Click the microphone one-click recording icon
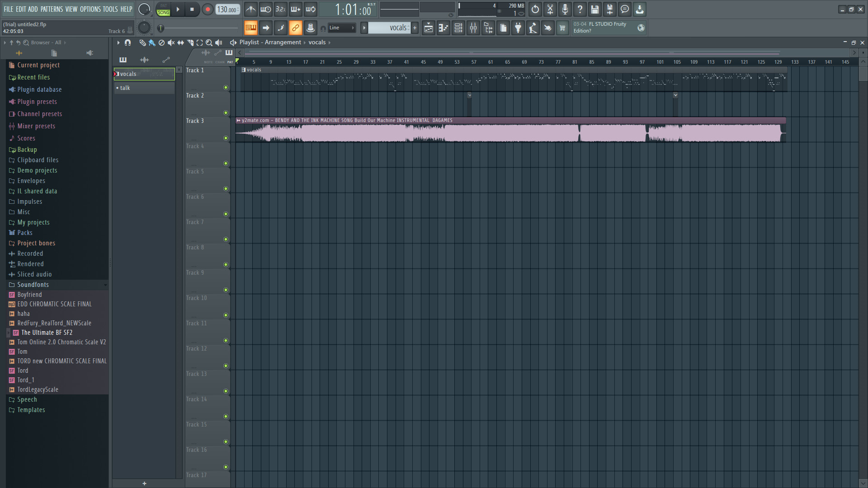Image resolution: width=868 pixels, height=488 pixels. pyautogui.click(x=565, y=9)
